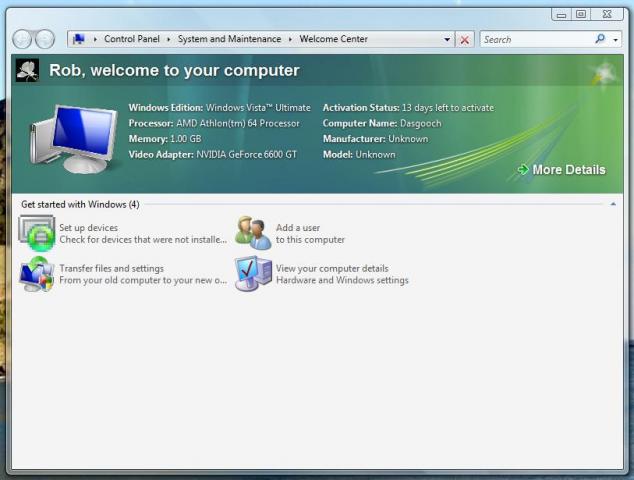This screenshot has width=634, height=480.
Task: Collapse the Get started with Windows section
Action: (x=613, y=204)
